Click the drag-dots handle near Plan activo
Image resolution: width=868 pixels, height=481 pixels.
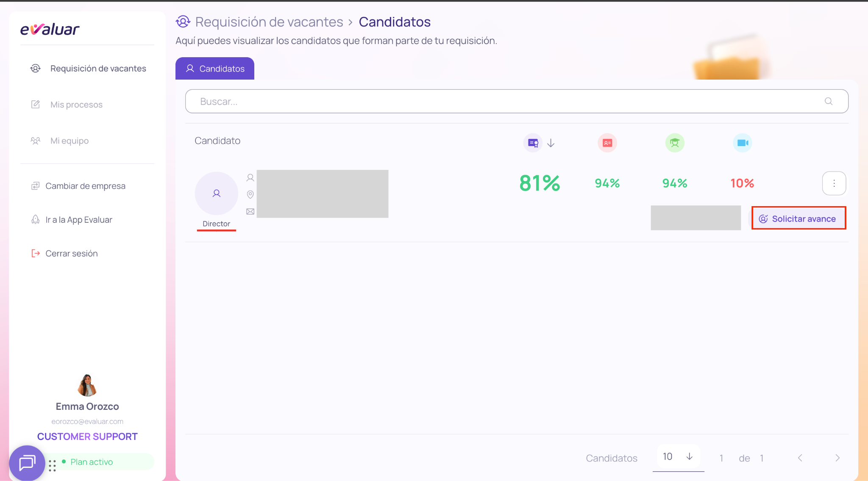click(x=52, y=466)
